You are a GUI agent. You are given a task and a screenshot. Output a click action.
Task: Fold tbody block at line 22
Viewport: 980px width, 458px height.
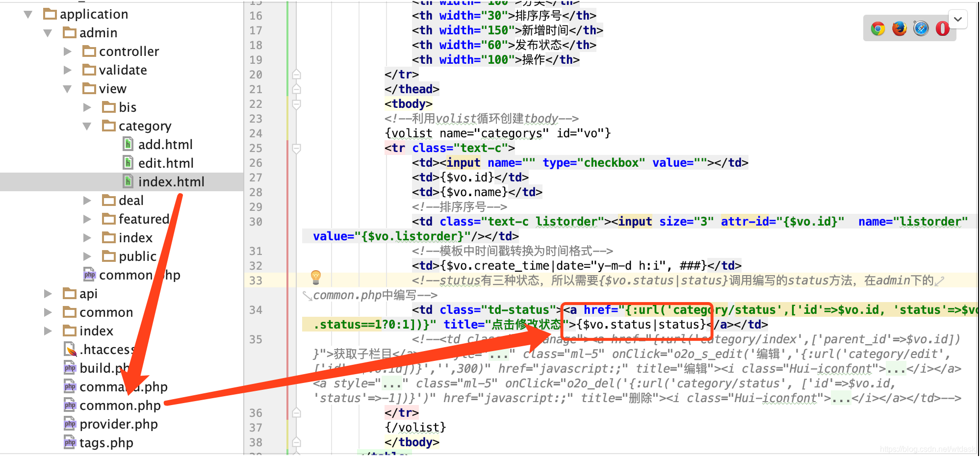coord(296,104)
